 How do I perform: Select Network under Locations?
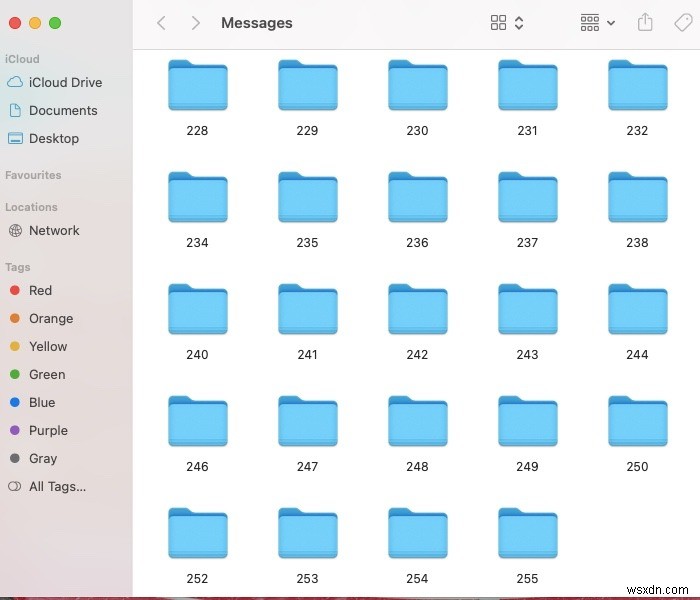point(44,230)
